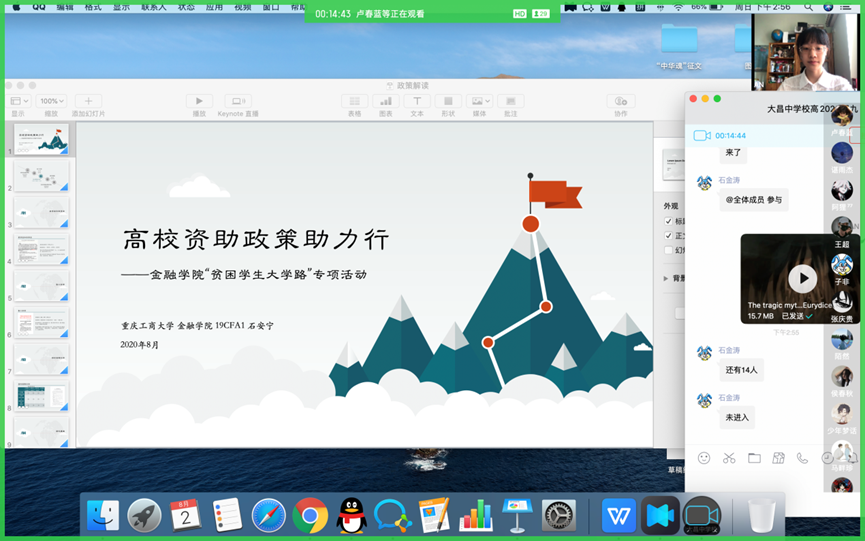
Task: Open the 联系人 menu in menu bar
Action: (x=154, y=6)
